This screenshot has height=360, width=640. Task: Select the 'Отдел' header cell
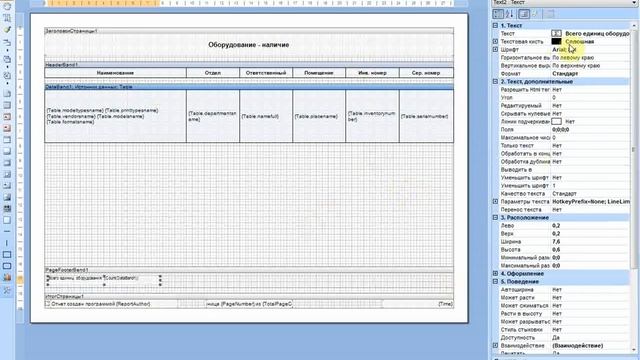213,73
